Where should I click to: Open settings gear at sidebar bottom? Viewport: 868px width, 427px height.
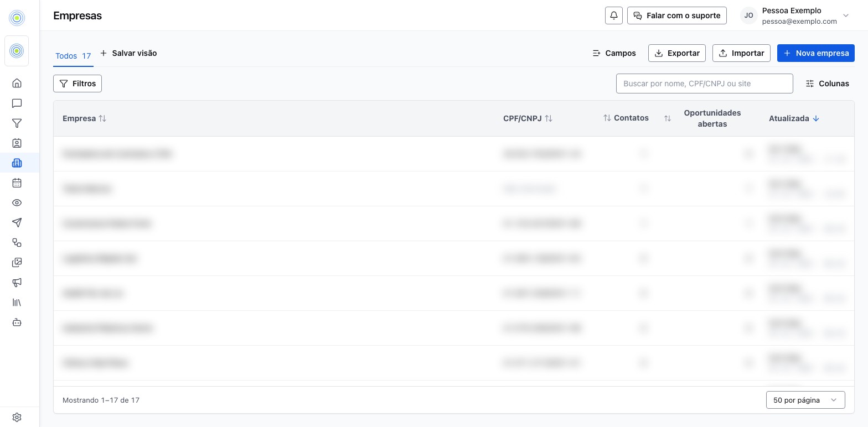17,417
